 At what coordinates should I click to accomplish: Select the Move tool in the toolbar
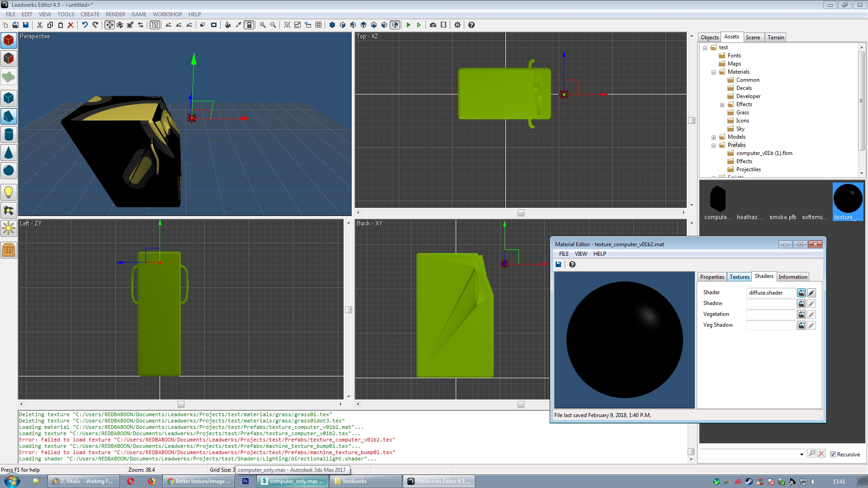pos(110,25)
